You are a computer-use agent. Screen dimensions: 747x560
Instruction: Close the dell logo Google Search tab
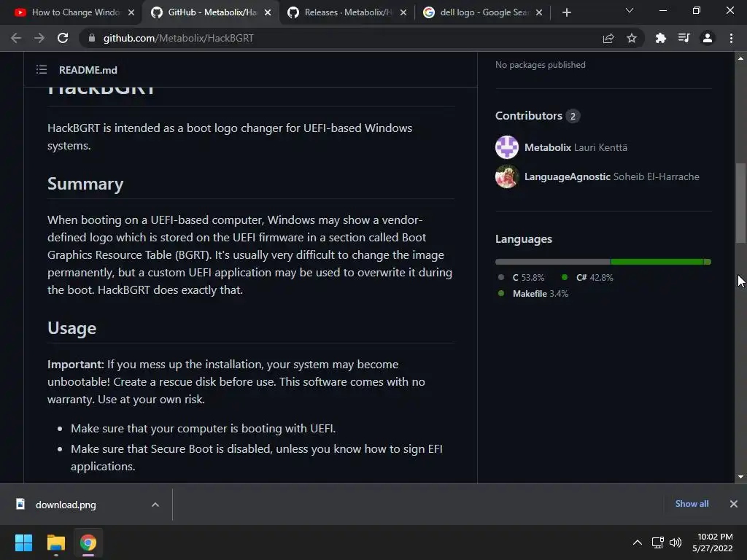click(x=539, y=12)
